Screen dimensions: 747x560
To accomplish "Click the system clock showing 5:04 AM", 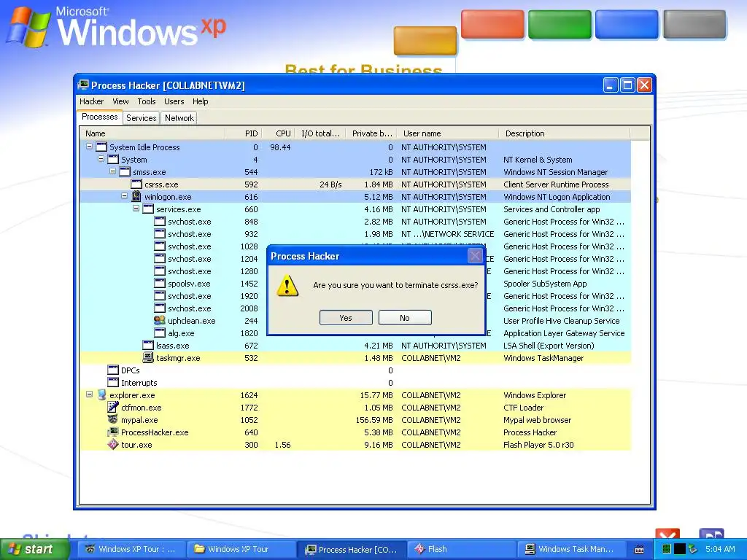I will 720,549.
